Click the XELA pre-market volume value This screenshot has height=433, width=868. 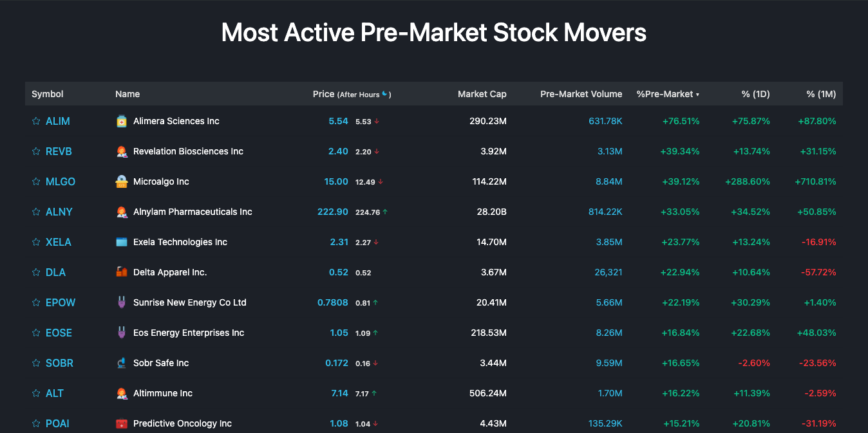click(x=609, y=242)
